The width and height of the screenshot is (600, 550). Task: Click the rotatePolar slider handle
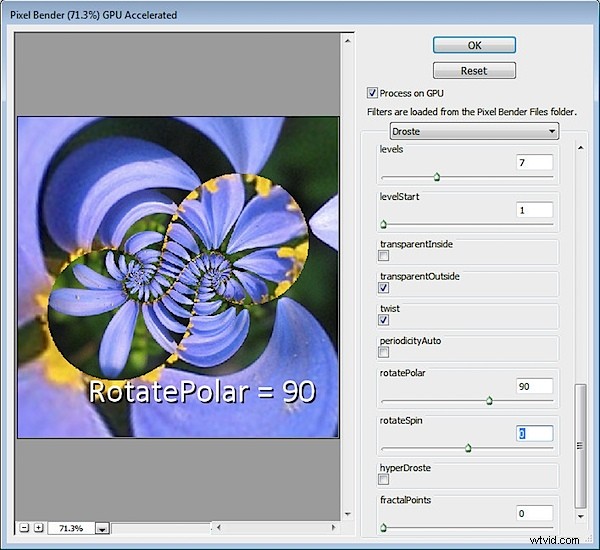coord(489,401)
